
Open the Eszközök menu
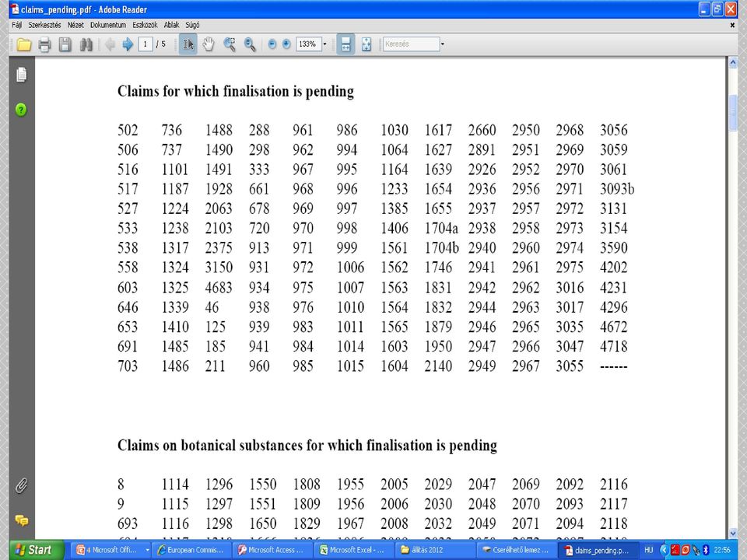click(145, 25)
